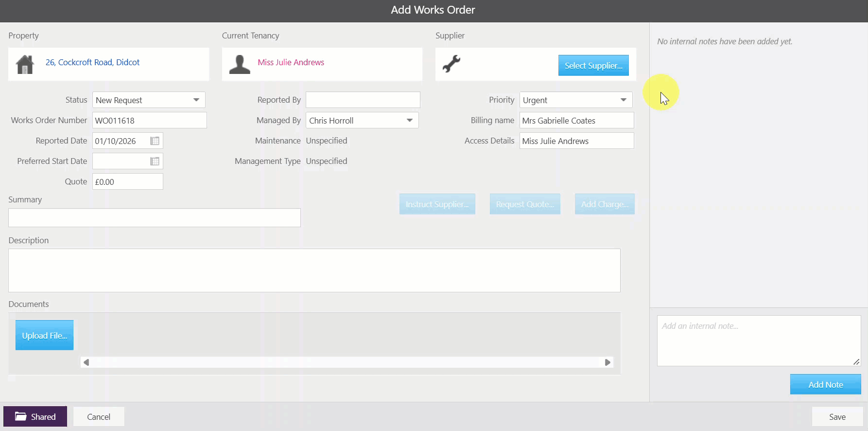Click the documents scroll right arrow
The image size is (868, 431).
(608, 362)
